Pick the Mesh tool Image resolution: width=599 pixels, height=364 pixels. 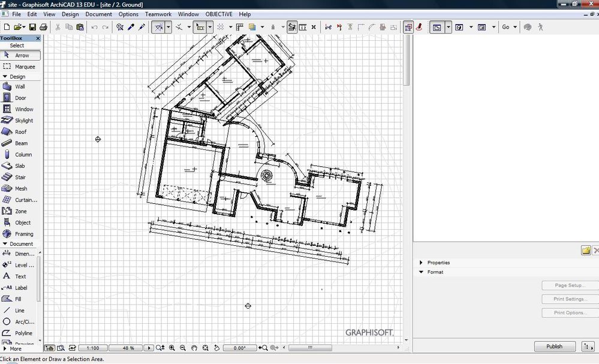tap(20, 189)
